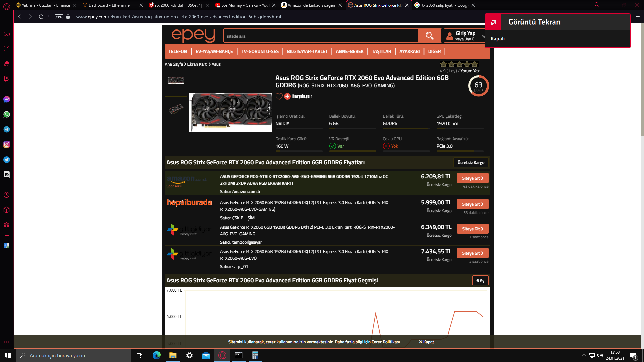
Task: Toggle the heart to favorite this graphics card
Action: pyautogui.click(x=279, y=96)
